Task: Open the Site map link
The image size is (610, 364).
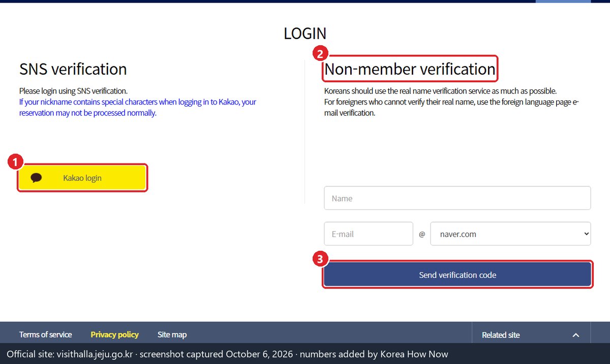Action: coord(172,335)
